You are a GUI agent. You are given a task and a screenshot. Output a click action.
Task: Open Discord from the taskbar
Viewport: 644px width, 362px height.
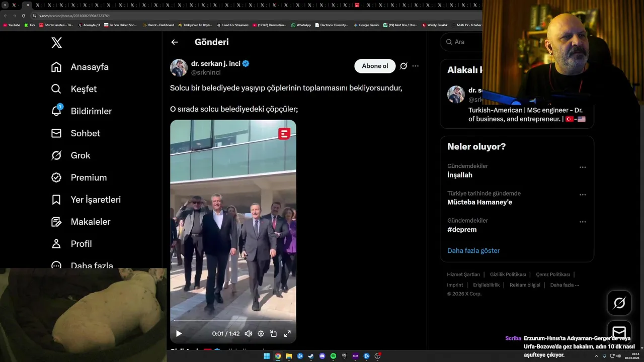[x=322, y=356]
